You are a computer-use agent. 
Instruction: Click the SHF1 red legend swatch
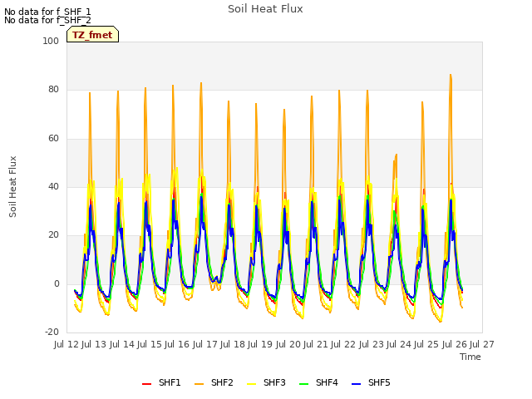[146, 384]
